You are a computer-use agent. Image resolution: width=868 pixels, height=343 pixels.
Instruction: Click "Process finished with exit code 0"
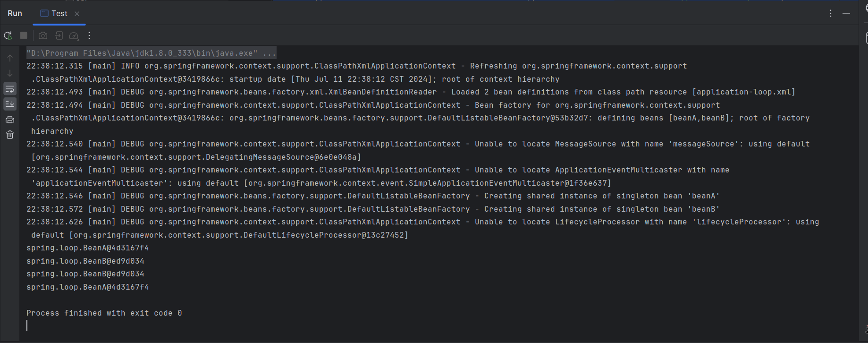point(104,313)
